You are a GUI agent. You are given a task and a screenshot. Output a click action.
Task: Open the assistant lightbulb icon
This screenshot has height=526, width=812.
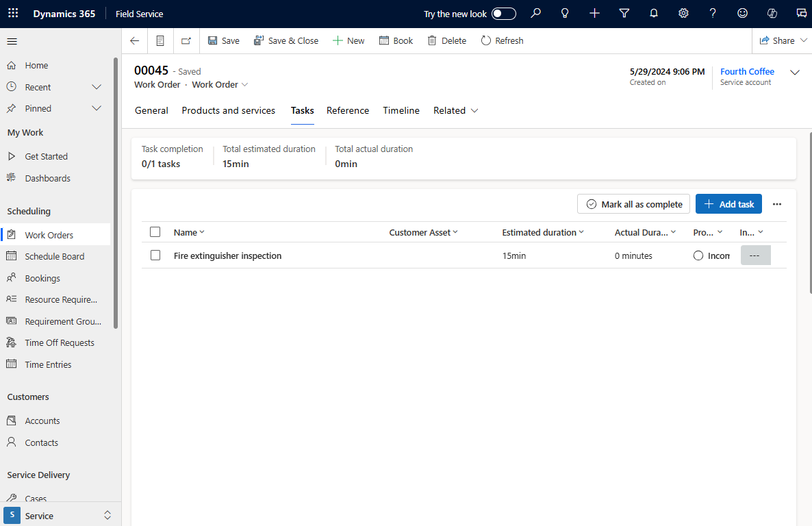(565, 14)
